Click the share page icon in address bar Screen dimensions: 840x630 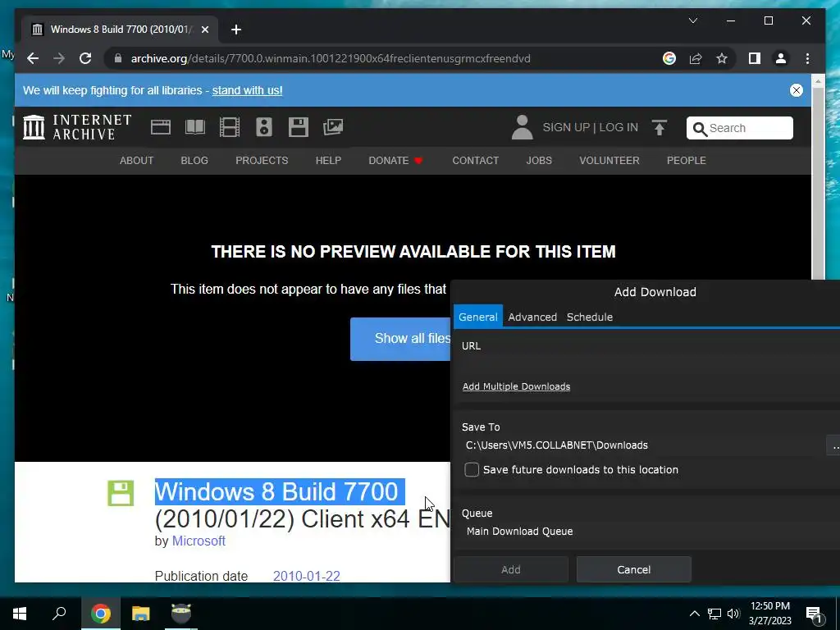(x=696, y=58)
